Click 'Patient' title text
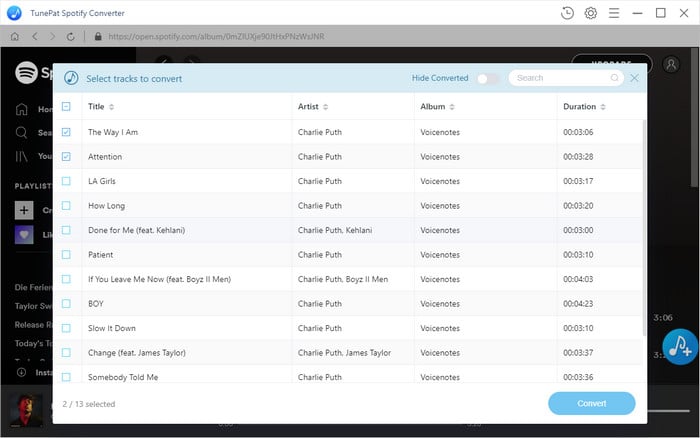The image size is (700, 438). point(100,255)
